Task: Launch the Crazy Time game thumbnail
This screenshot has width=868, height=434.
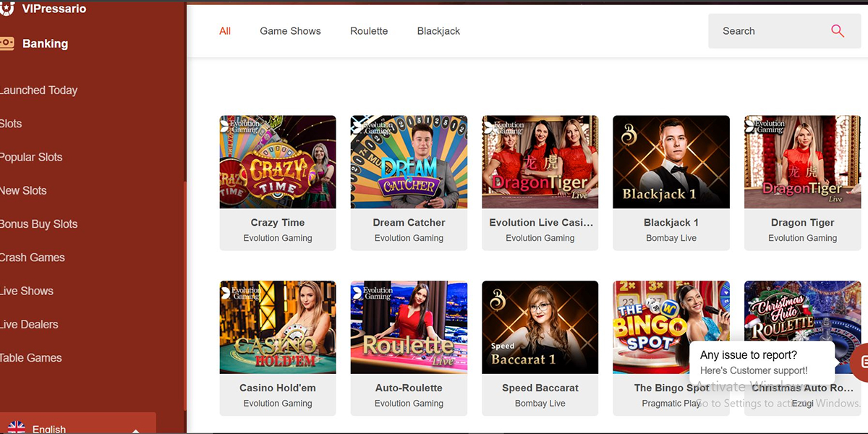Action: point(278,162)
